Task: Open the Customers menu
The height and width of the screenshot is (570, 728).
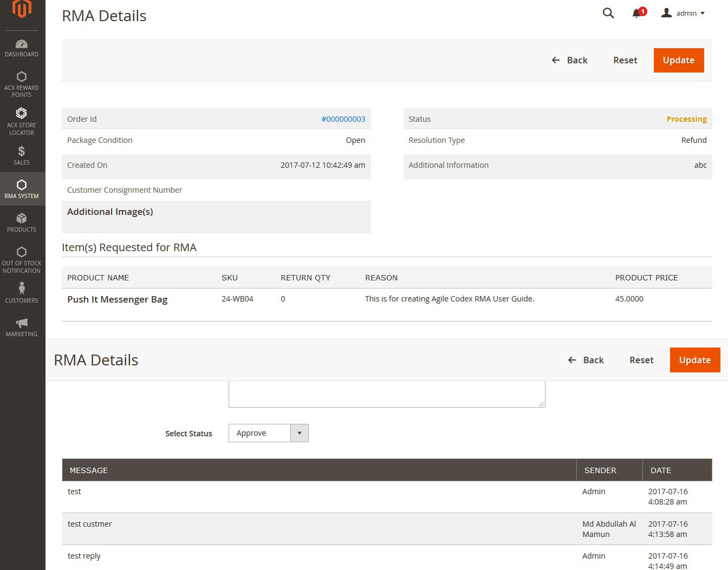Action: point(22,293)
